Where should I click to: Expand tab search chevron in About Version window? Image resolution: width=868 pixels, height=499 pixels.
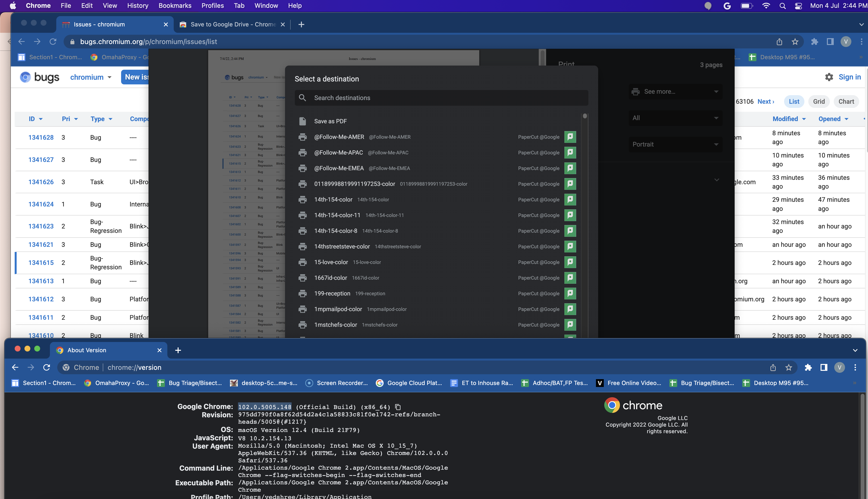pyautogui.click(x=855, y=350)
